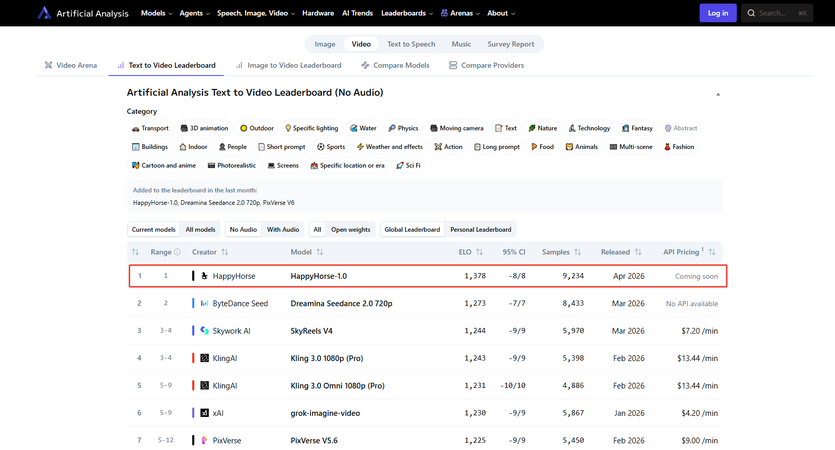Click the Weather and effects lightning icon
The image size is (835, 450).
pyautogui.click(x=360, y=147)
